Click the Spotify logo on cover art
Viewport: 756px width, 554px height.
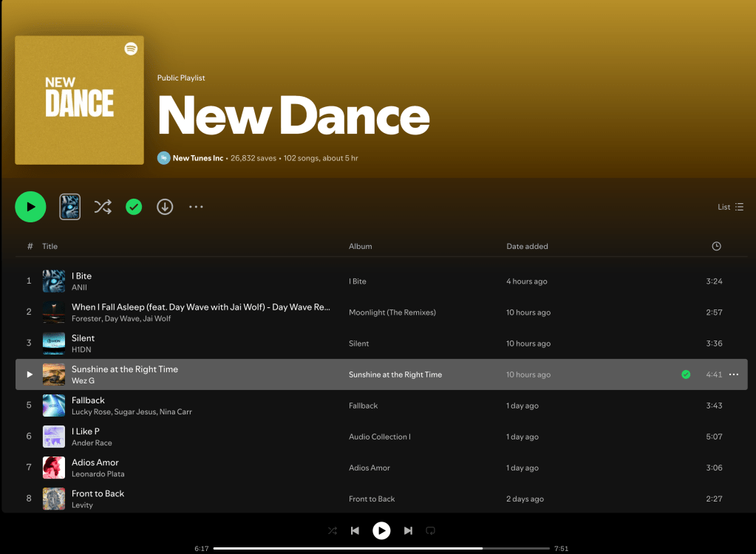[x=131, y=49]
